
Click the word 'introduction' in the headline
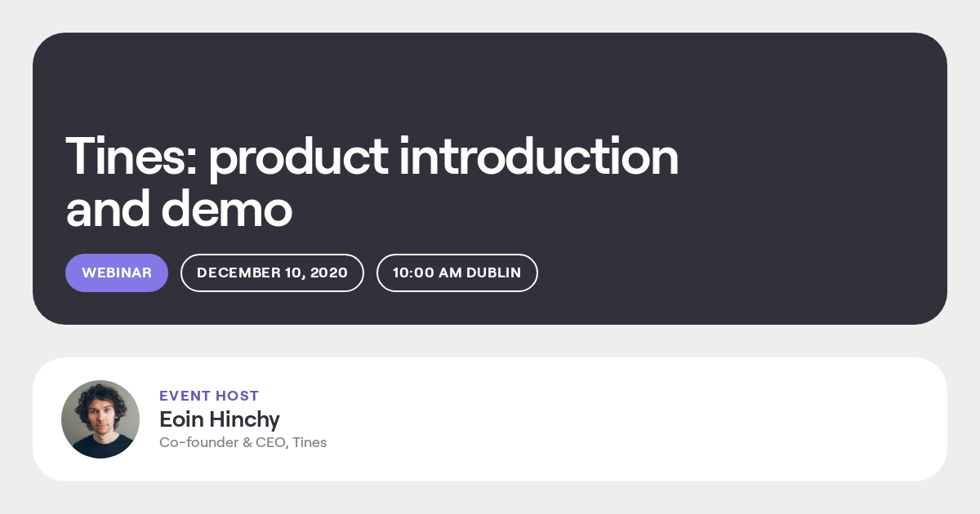[x=539, y=157]
